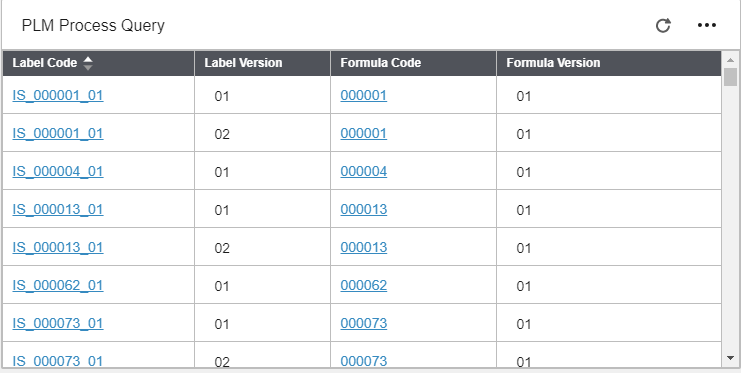
Task: Open the first formula code 000001 link
Action: click(364, 95)
